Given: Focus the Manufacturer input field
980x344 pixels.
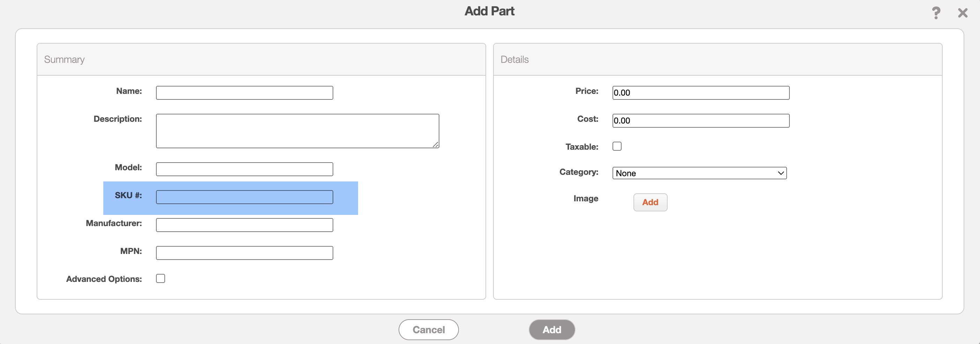Looking at the screenshot, I should [x=244, y=225].
